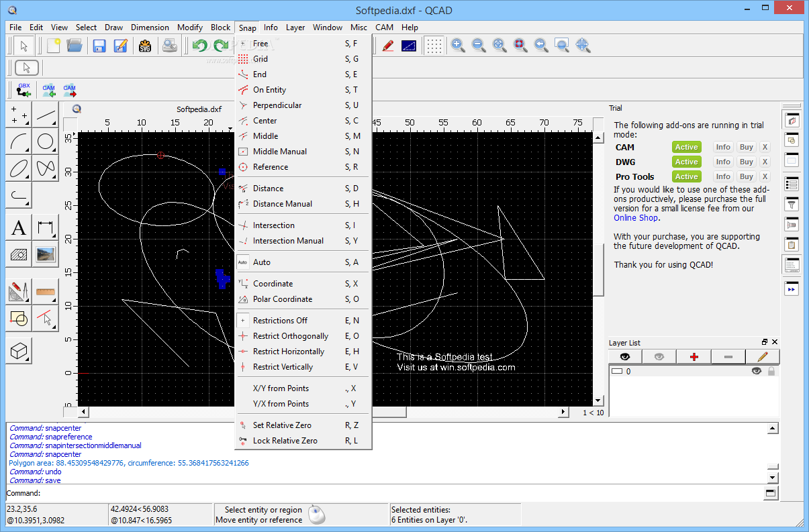Expand the Select tools flyout
The height and width of the screenshot is (532, 809).
click(46, 319)
